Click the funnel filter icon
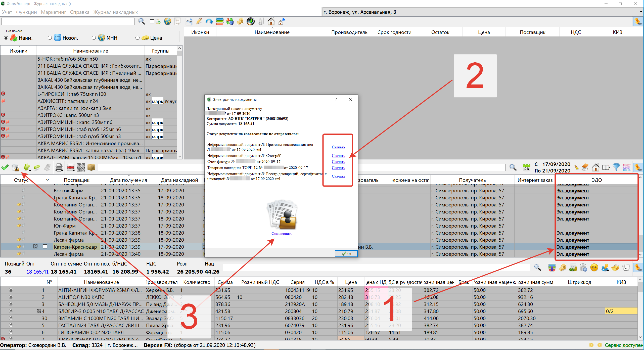 (x=616, y=167)
